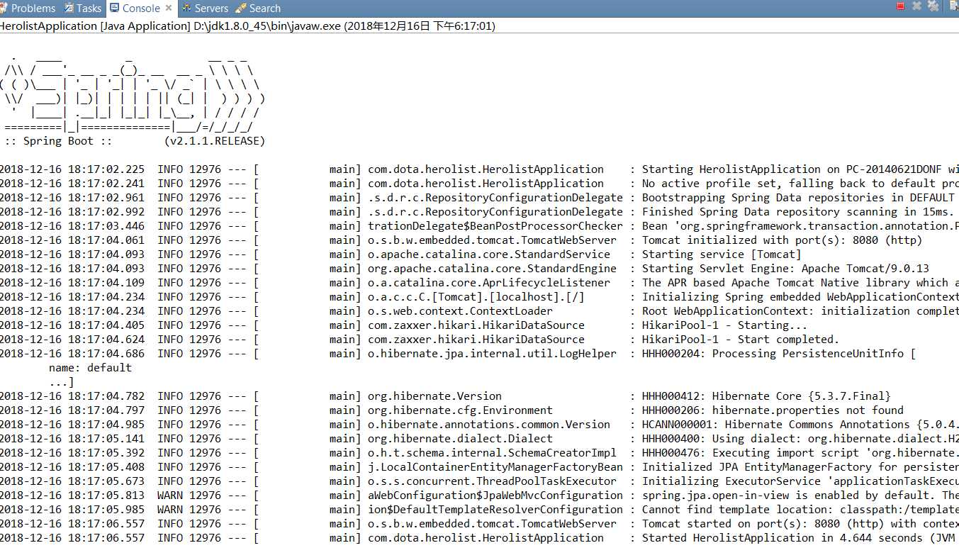Click 'o.s.s.concurrent.ThreadPoolTaskExecutor' logger name
Viewport: 959px width, 560px height.
[492, 481]
